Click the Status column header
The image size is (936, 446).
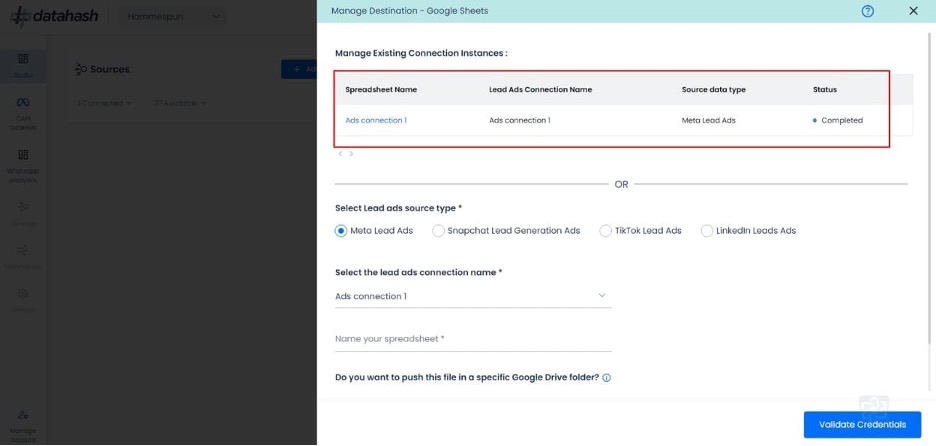click(824, 90)
